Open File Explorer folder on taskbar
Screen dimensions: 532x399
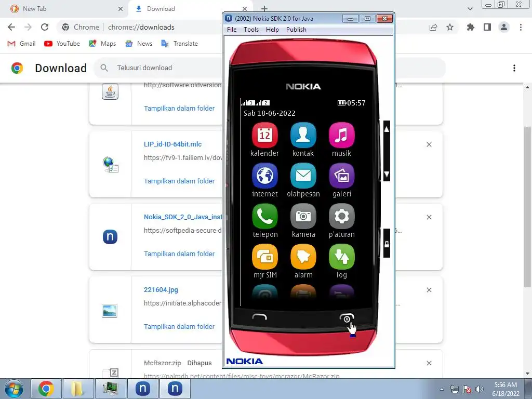pyautogui.click(x=78, y=389)
